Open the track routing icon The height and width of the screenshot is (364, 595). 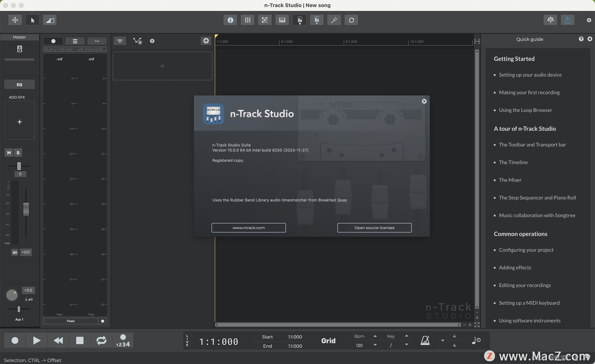tap(137, 41)
